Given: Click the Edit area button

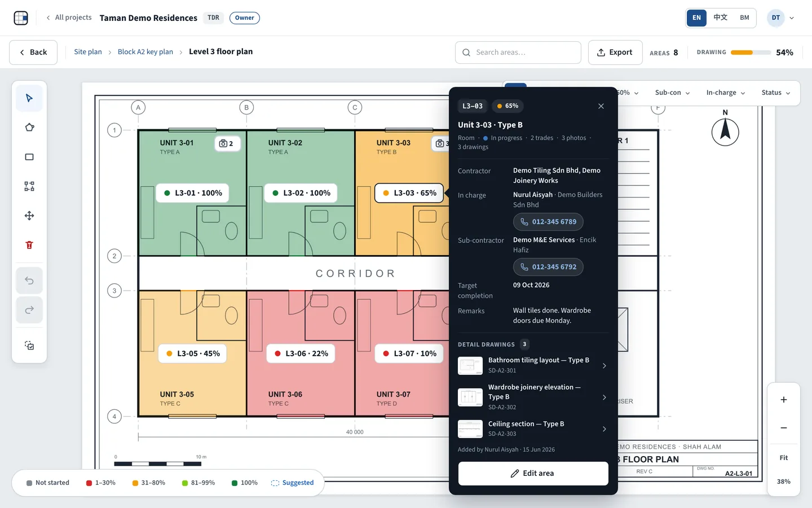Looking at the screenshot, I should click(x=533, y=474).
